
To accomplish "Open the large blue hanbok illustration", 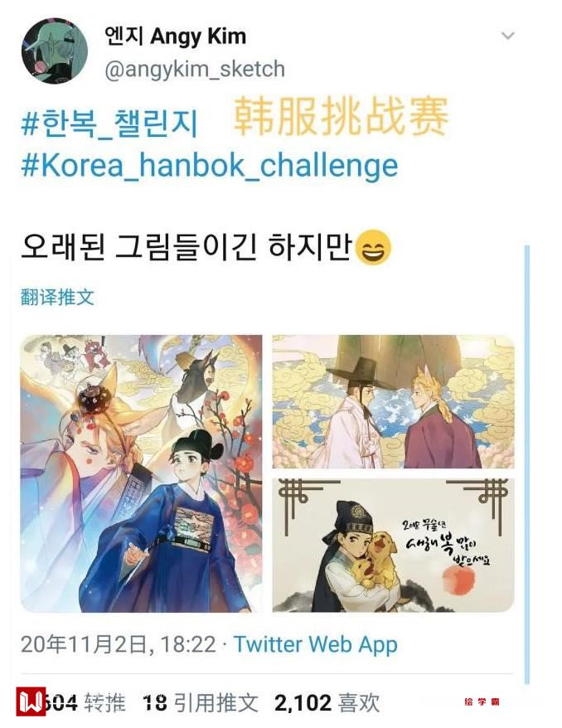I will pyautogui.click(x=142, y=473).
